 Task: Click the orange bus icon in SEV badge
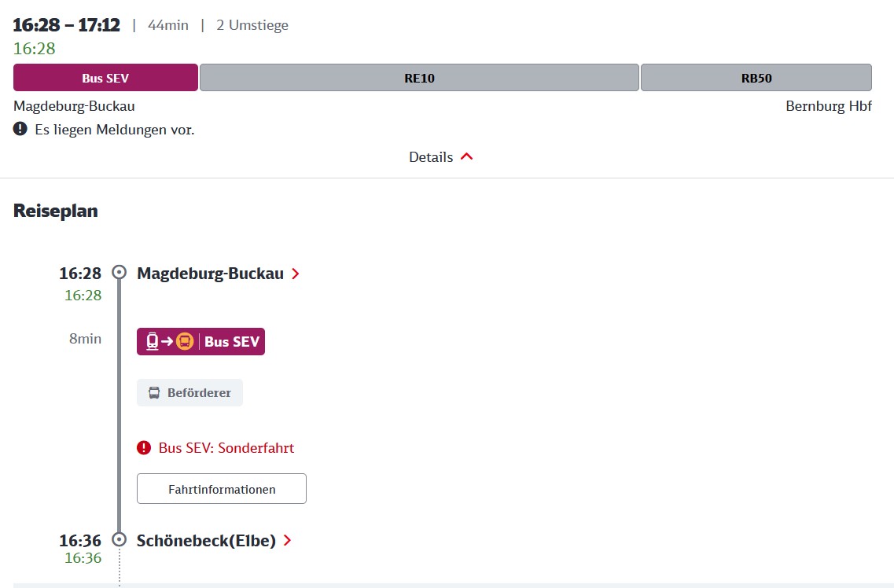[185, 342]
